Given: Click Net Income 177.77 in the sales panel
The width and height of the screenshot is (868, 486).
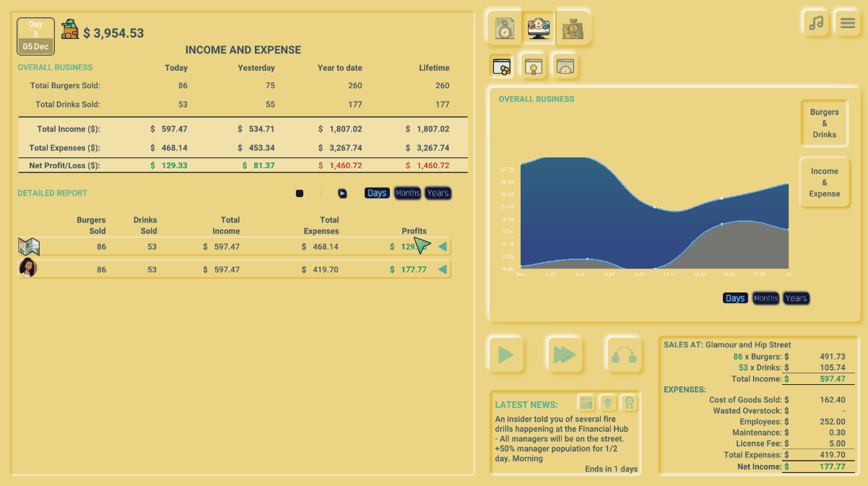Looking at the screenshot, I should tap(832, 467).
